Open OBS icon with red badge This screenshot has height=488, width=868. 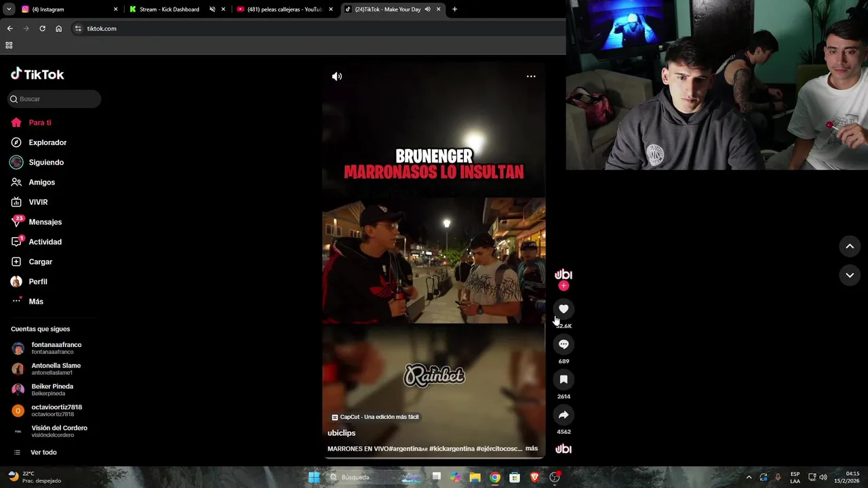(555, 477)
